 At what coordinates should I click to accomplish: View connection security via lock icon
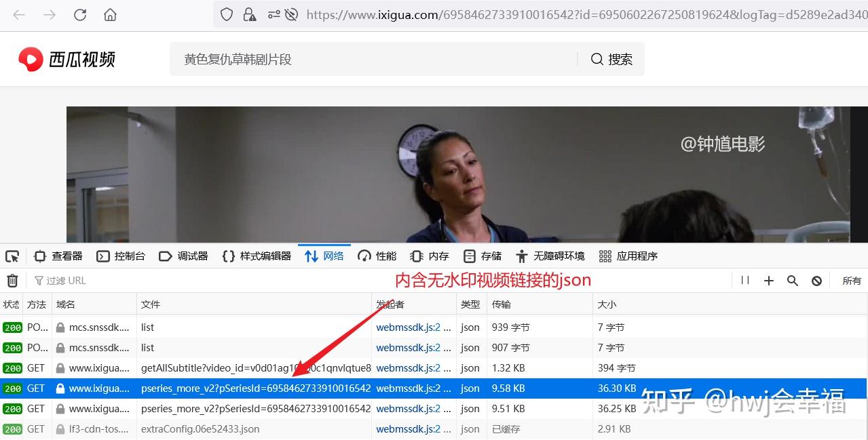click(x=250, y=14)
